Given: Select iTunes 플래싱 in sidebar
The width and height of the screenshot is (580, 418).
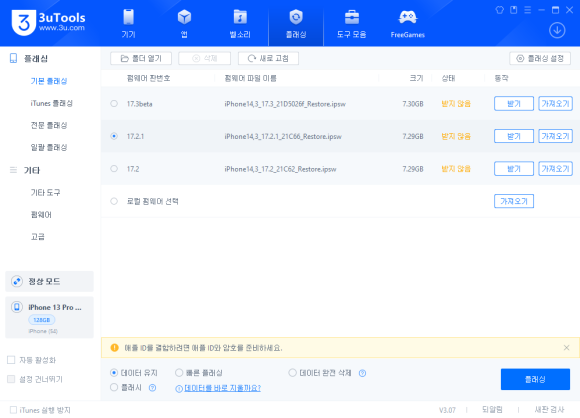Looking at the screenshot, I should [x=51, y=103].
